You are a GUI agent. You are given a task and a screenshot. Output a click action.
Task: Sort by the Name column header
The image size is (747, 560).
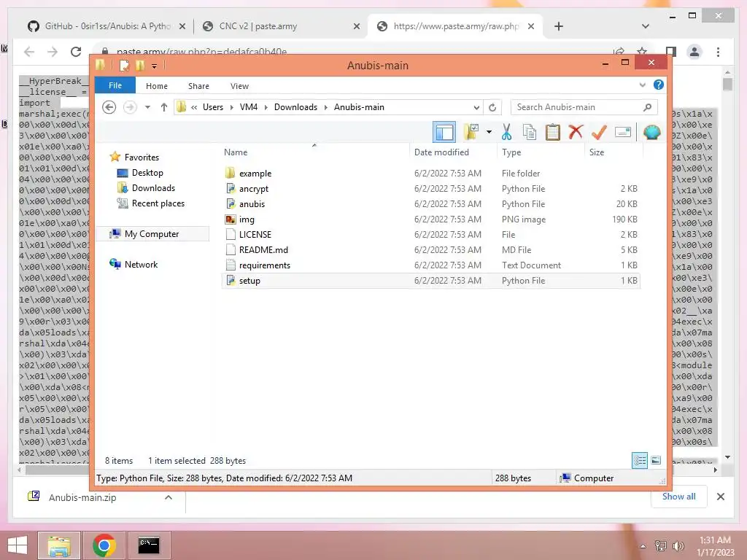pos(236,152)
